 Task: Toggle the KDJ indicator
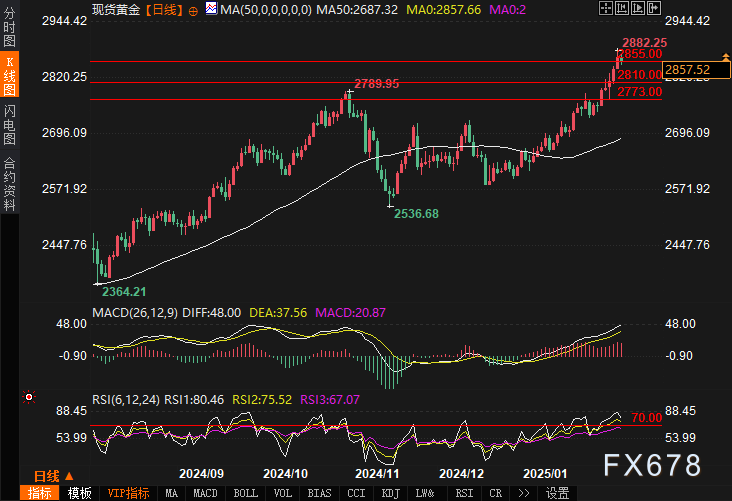pyautogui.click(x=391, y=493)
